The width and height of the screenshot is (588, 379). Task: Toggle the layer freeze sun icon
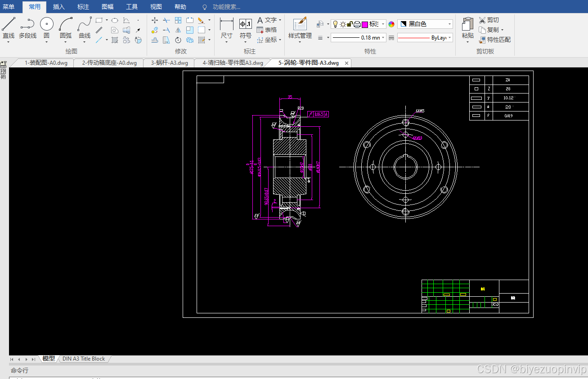point(343,24)
